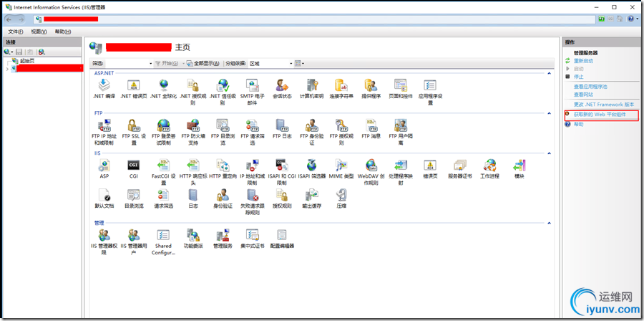Collapse the IIS group section
The height and width of the screenshot is (321, 644).
coord(549,153)
